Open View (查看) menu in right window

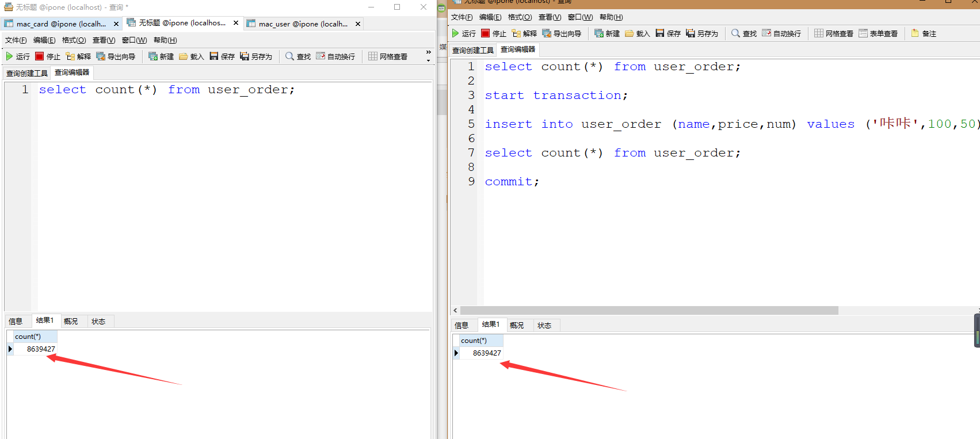click(x=550, y=17)
